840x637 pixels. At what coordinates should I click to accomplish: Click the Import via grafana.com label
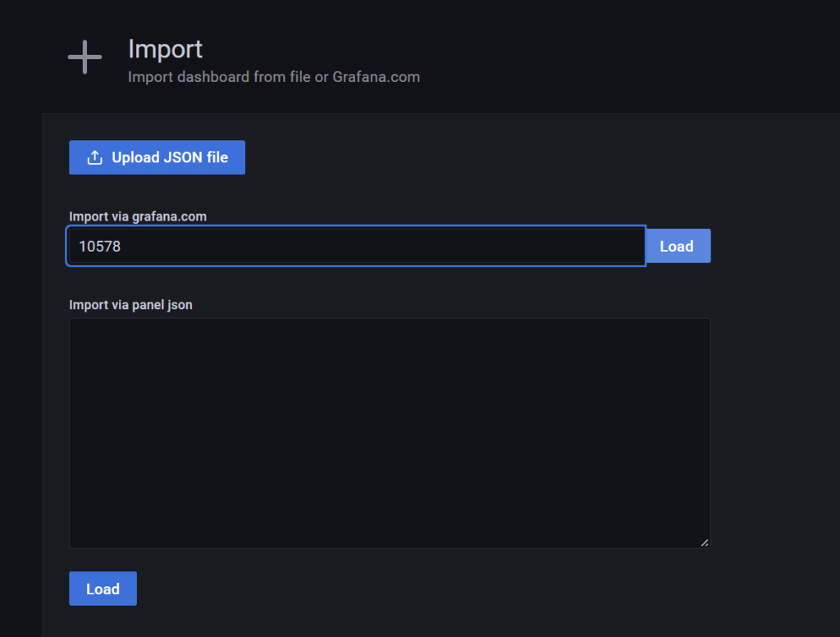[137, 216]
